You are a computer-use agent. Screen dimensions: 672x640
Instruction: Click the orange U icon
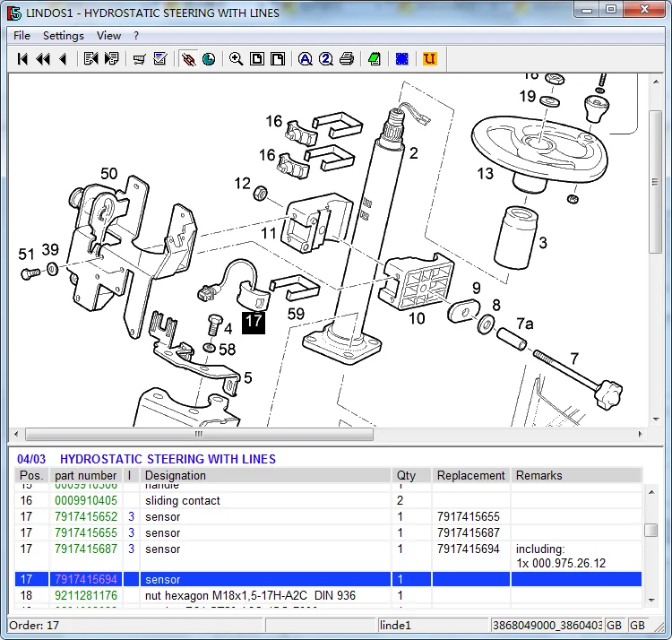[x=429, y=59]
